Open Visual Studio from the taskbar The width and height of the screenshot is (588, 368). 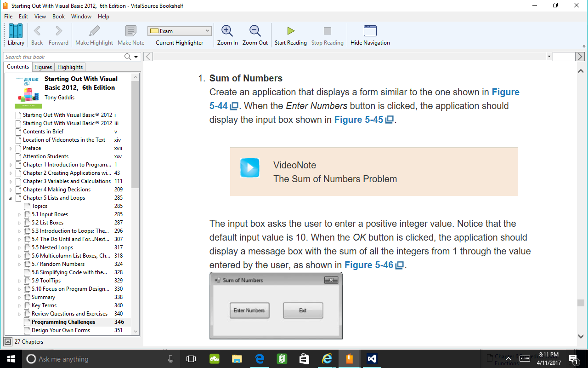[x=372, y=359]
